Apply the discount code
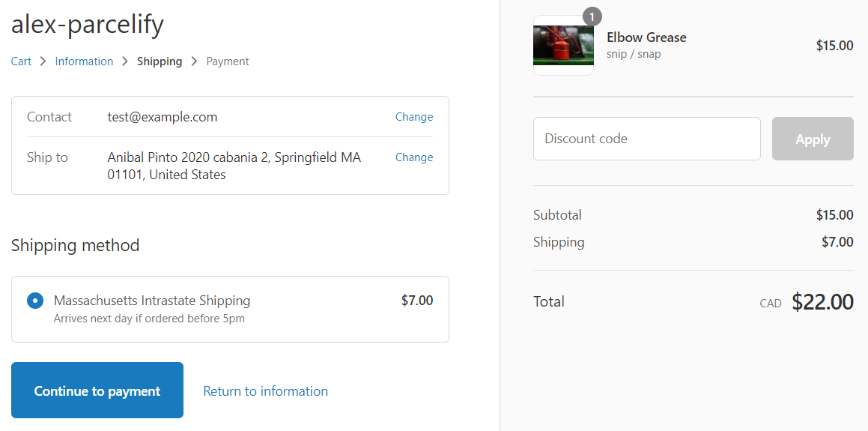868x431 pixels. pyautogui.click(x=813, y=139)
